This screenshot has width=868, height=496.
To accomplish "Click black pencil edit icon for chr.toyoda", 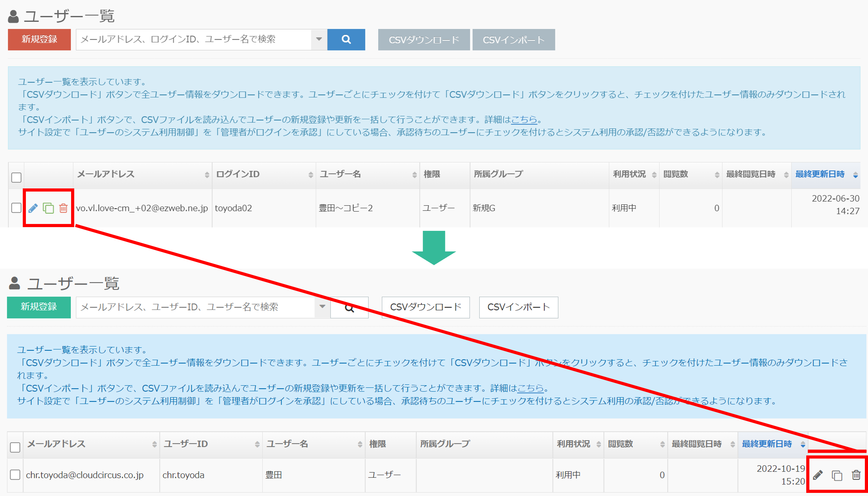I will point(817,475).
